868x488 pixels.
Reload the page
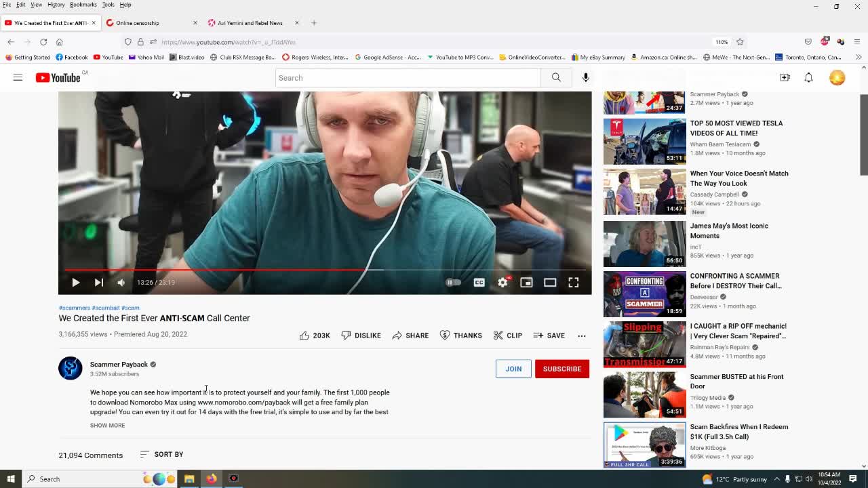click(43, 42)
